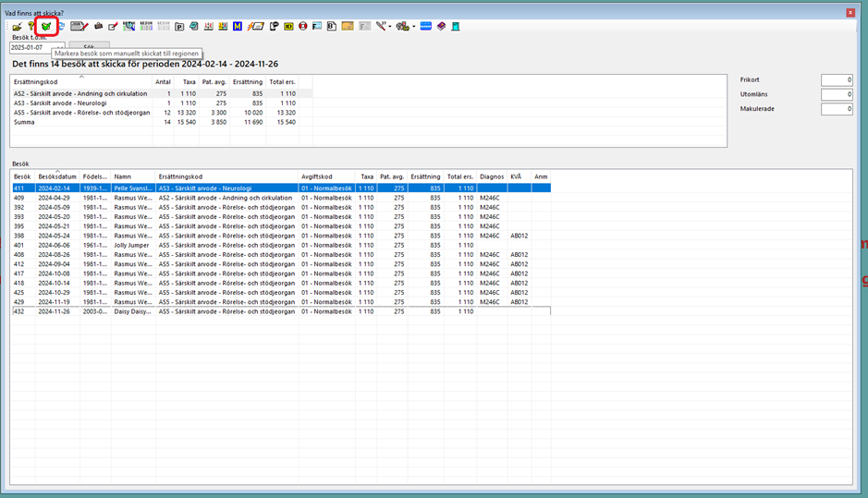The height and width of the screenshot is (498, 868).
Task: Click the blue-green Besök list icon
Action: 146,26
